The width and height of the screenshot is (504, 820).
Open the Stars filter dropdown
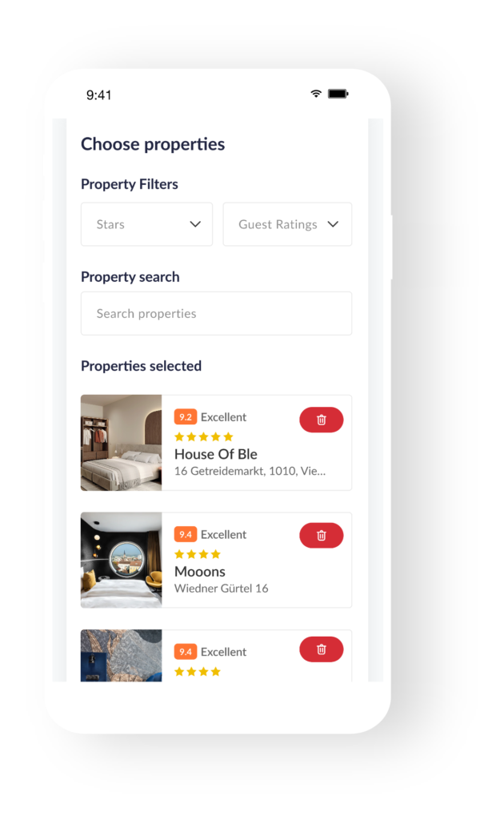pyautogui.click(x=146, y=224)
